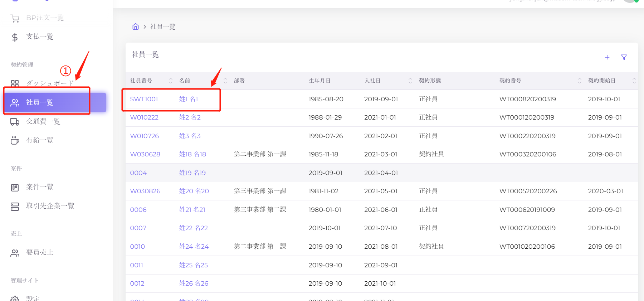Click the name link 姓18 名18

click(x=192, y=154)
